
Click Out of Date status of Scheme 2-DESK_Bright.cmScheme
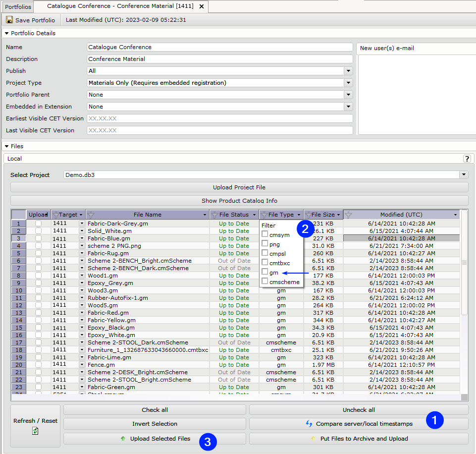point(234,372)
